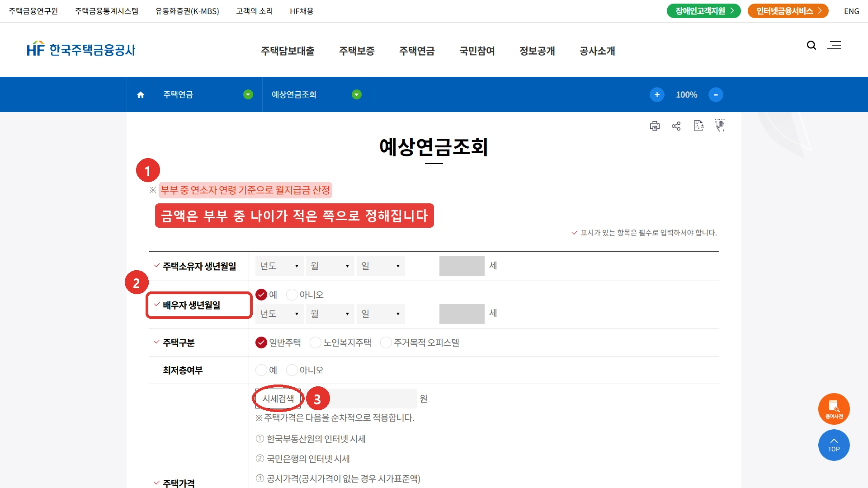Screen dimensions: 868x488
Task: Open 주택담보대출 main menu
Action: [x=288, y=51]
